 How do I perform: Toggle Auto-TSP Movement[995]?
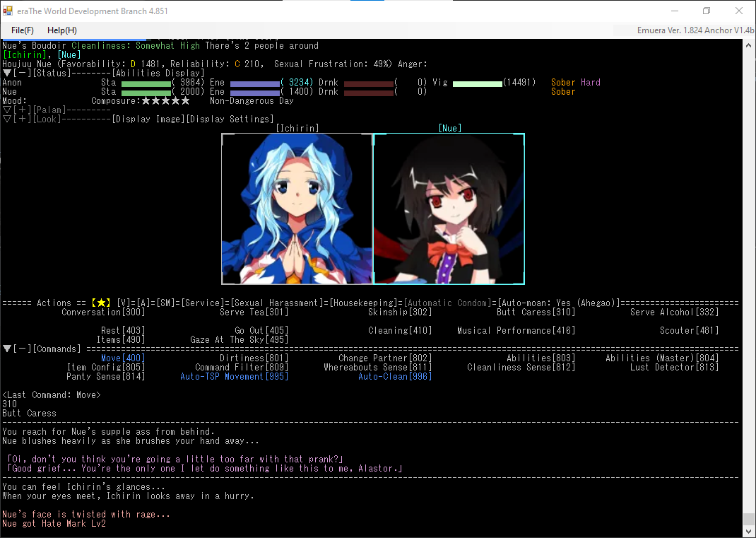(234, 377)
